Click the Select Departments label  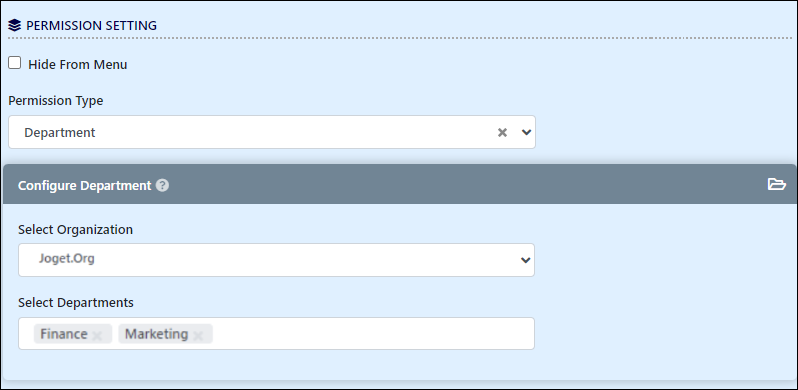pos(76,302)
